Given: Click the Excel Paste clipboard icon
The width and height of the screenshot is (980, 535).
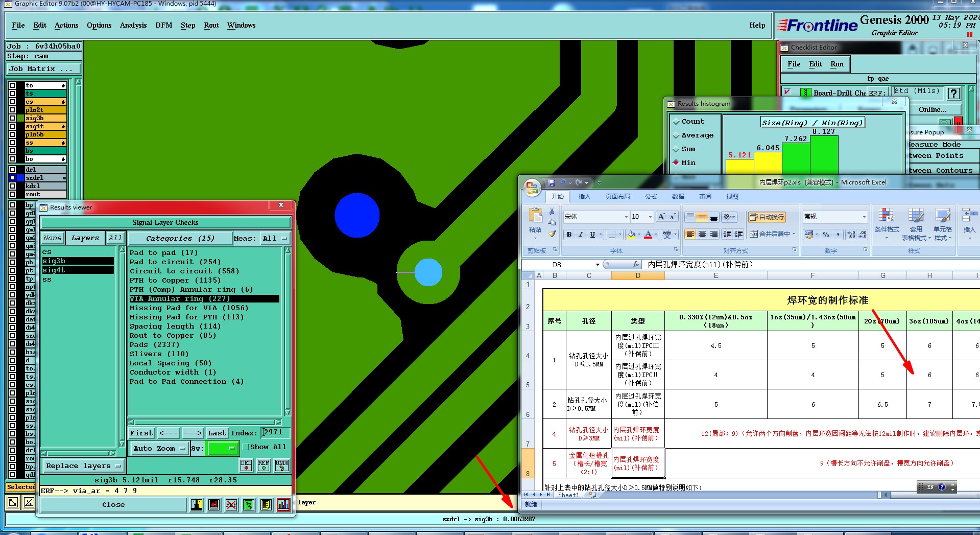Looking at the screenshot, I should [x=535, y=216].
